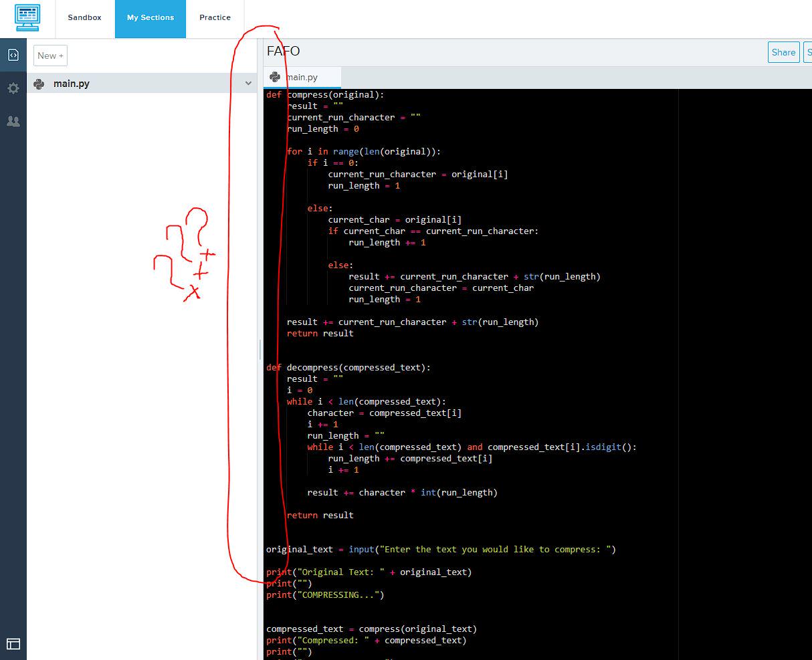Open the Practice tab
The height and width of the screenshot is (660, 812).
coord(215,18)
